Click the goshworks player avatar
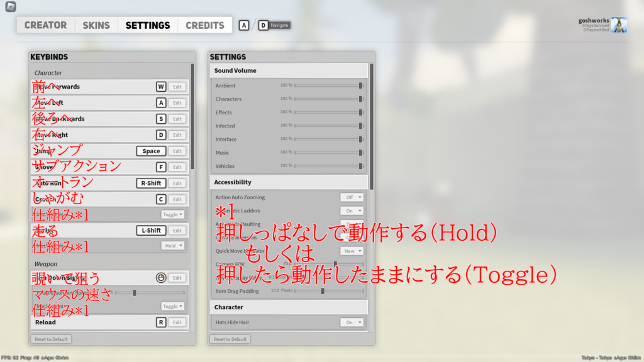The image size is (644, 362). tap(619, 25)
